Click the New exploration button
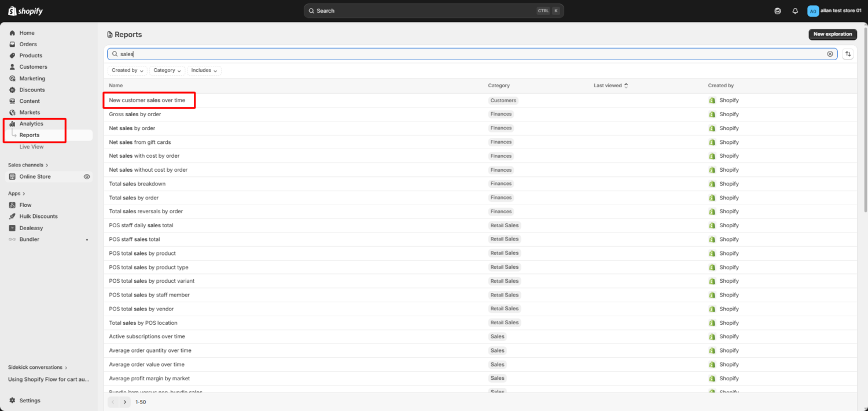Image resolution: width=868 pixels, height=411 pixels. [832, 34]
